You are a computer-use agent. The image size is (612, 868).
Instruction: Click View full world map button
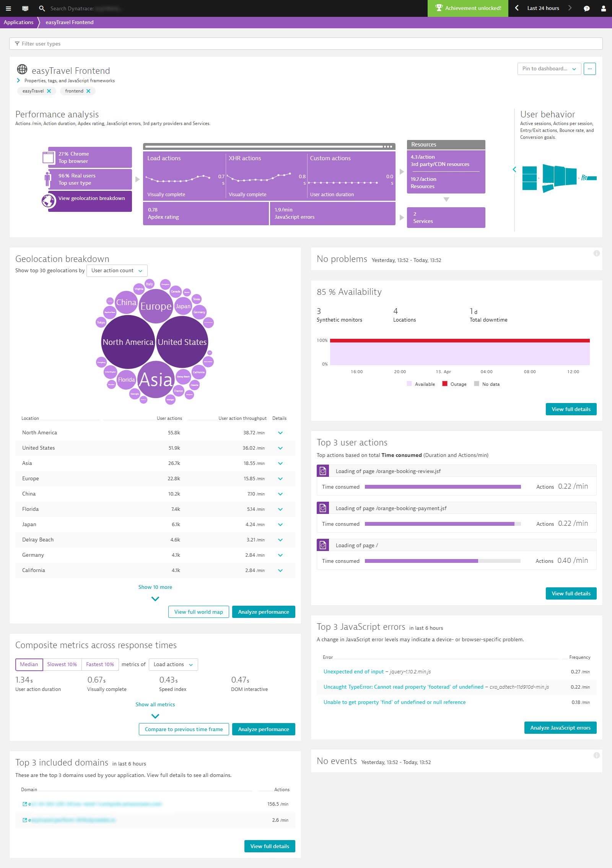pyautogui.click(x=199, y=612)
